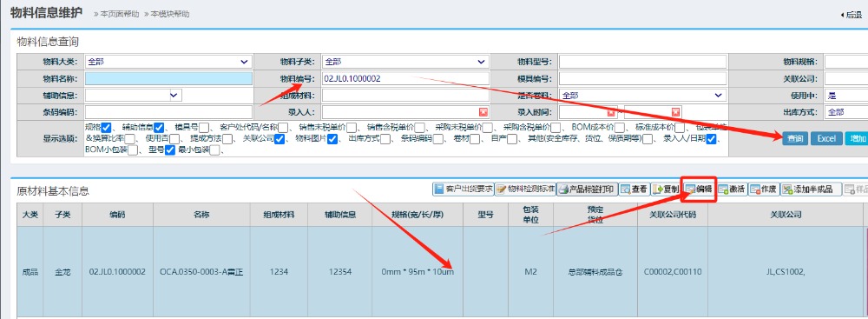Uncheck the 规格 display option

point(107,127)
